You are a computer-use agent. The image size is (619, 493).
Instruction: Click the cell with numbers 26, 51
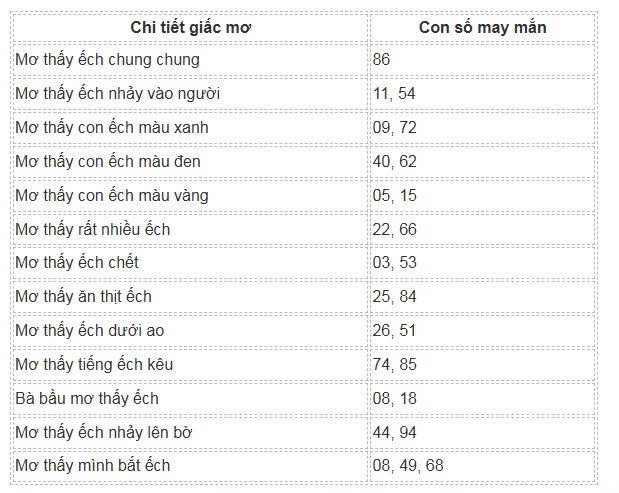coord(390,331)
